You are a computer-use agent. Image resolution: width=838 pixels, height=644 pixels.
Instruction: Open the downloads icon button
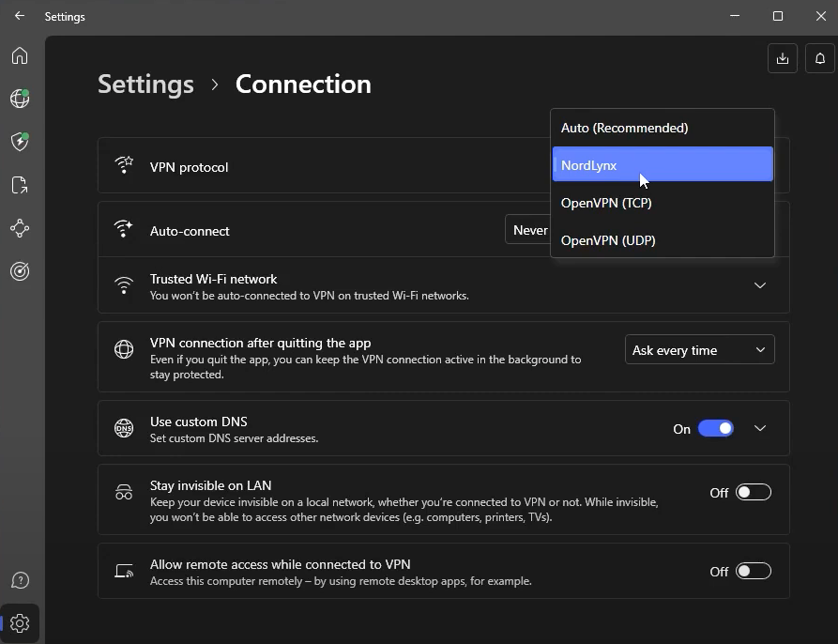(783, 58)
